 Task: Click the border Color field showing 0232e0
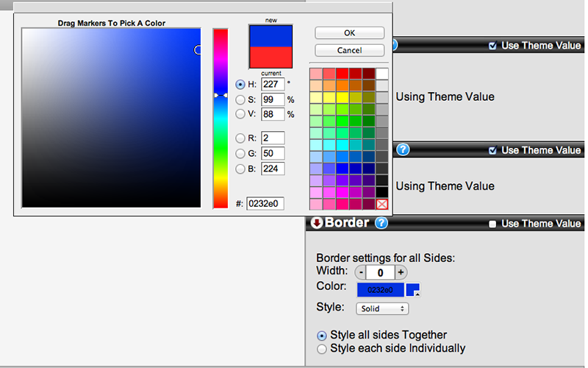(x=380, y=290)
